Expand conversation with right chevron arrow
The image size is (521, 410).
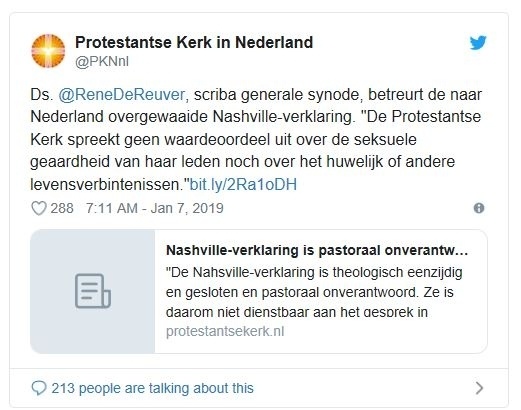click(x=479, y=388)
